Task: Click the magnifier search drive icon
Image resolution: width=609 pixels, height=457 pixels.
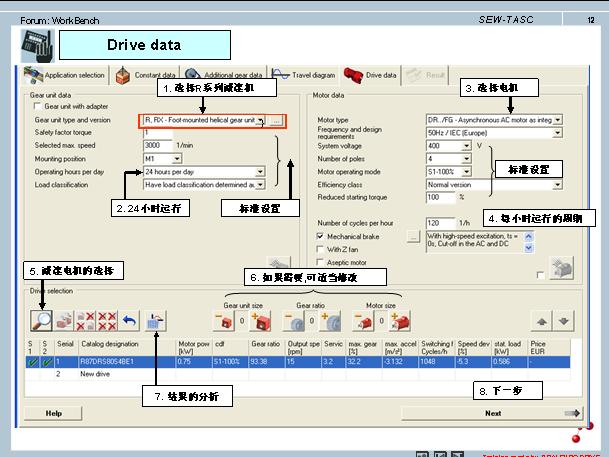Action: (42, 321)
